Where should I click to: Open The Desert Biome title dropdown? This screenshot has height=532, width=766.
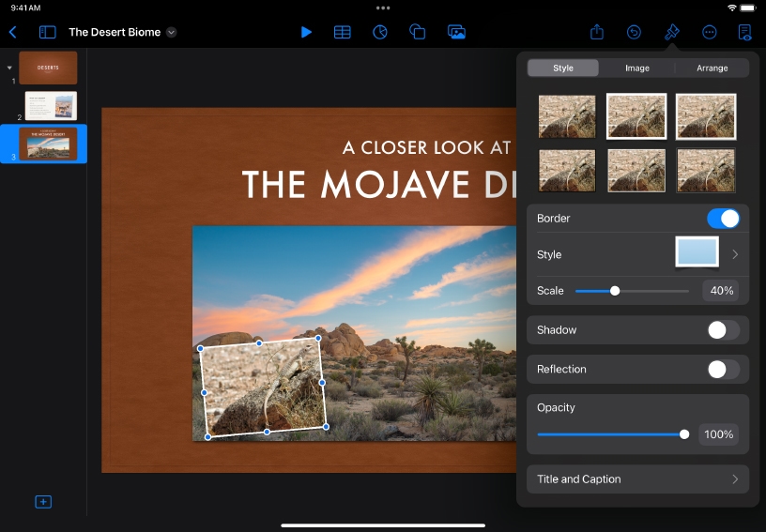pos(171,32)
